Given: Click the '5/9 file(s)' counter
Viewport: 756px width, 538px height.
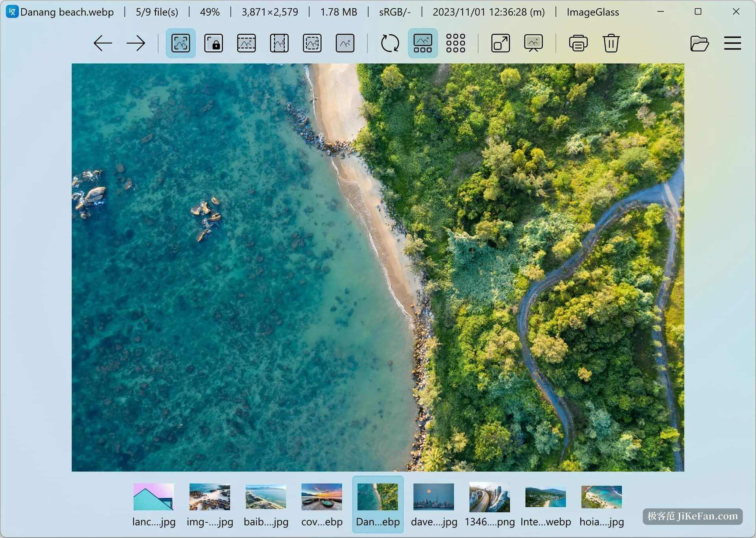Looking at the screenshot, I should (157, 12).
